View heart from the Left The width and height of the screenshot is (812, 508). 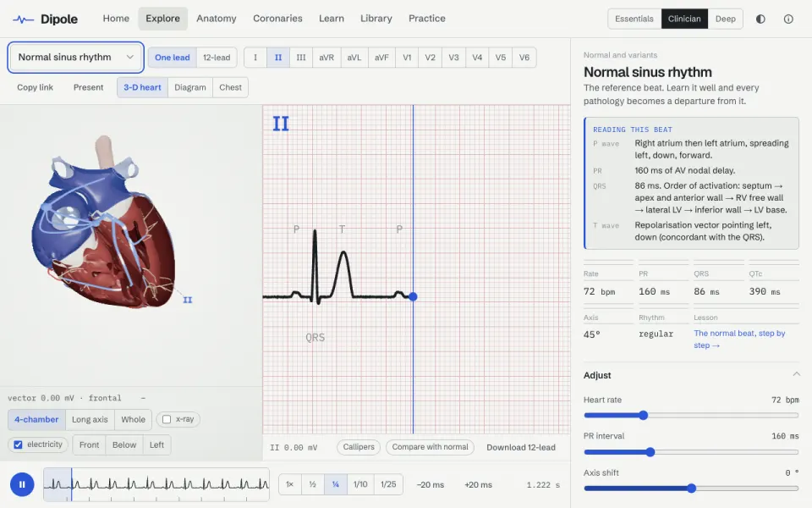[x=156, y=445]
